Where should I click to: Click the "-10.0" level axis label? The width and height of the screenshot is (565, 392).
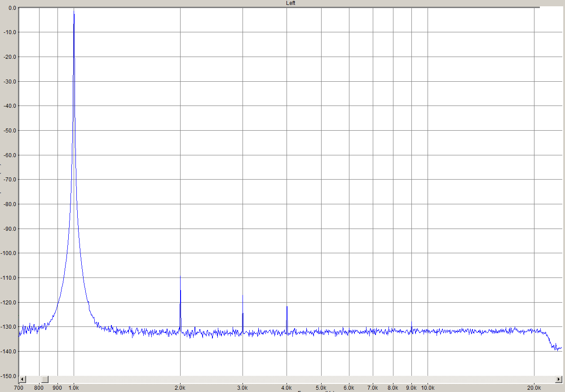pos(10,32)
